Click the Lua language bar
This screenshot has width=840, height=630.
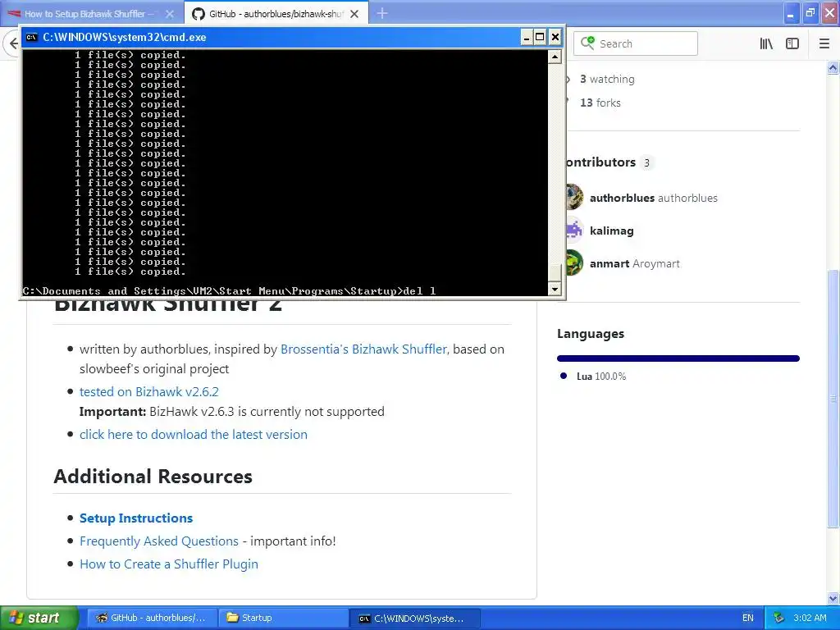678,358
